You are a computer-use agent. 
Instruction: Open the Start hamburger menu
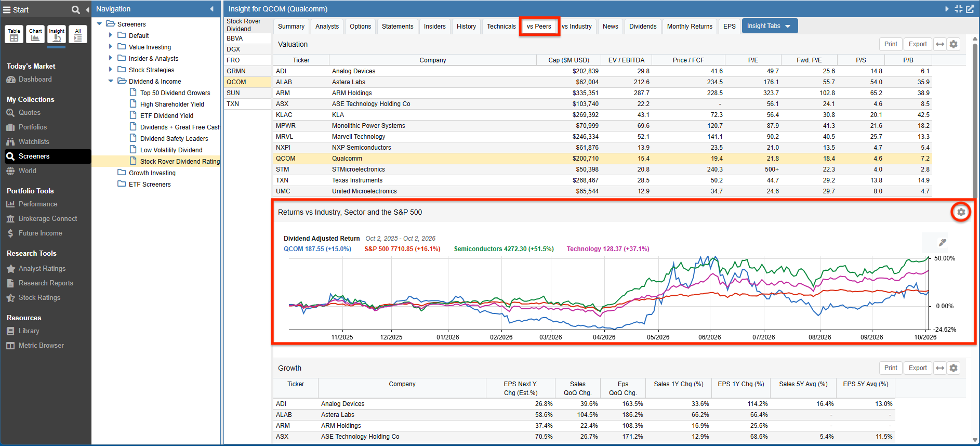(x=7, y=10)
